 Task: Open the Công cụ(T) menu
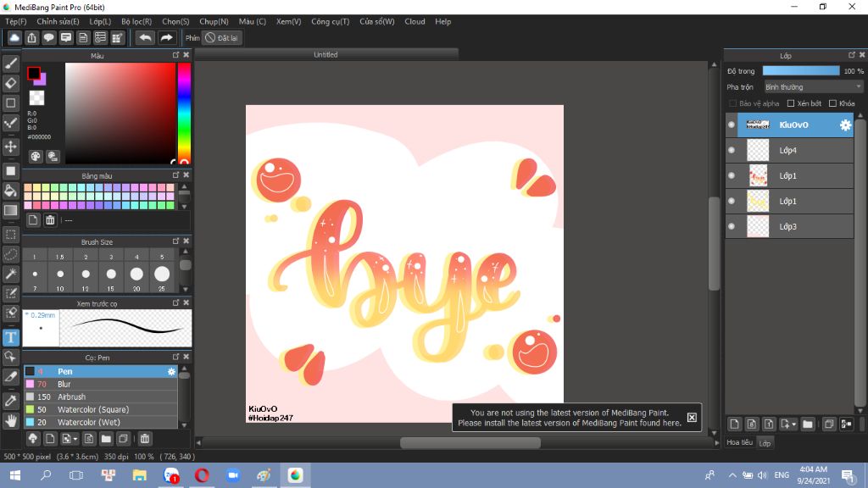pos(330,21)
